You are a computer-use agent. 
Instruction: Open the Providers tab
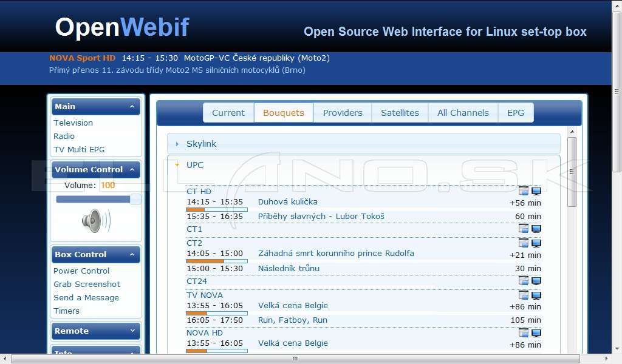point(343,113)
